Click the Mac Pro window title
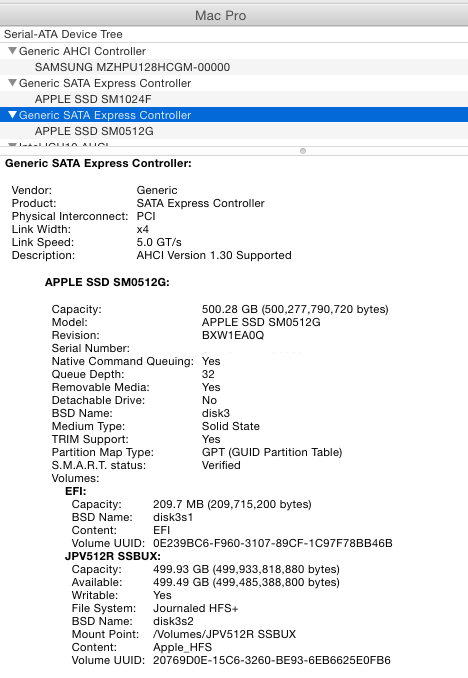The image size is (468, 678). point(221,16)
